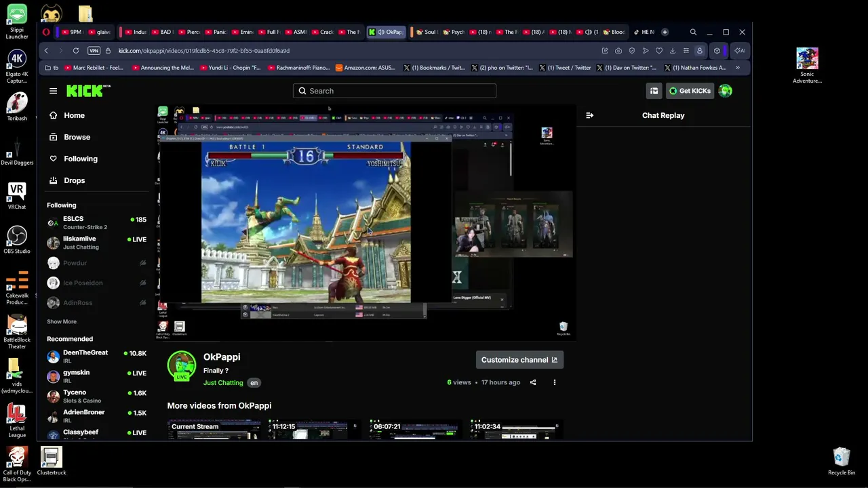Open downloads icon in browser toolbar
868x488 pixels.
[x=672, y=51]
